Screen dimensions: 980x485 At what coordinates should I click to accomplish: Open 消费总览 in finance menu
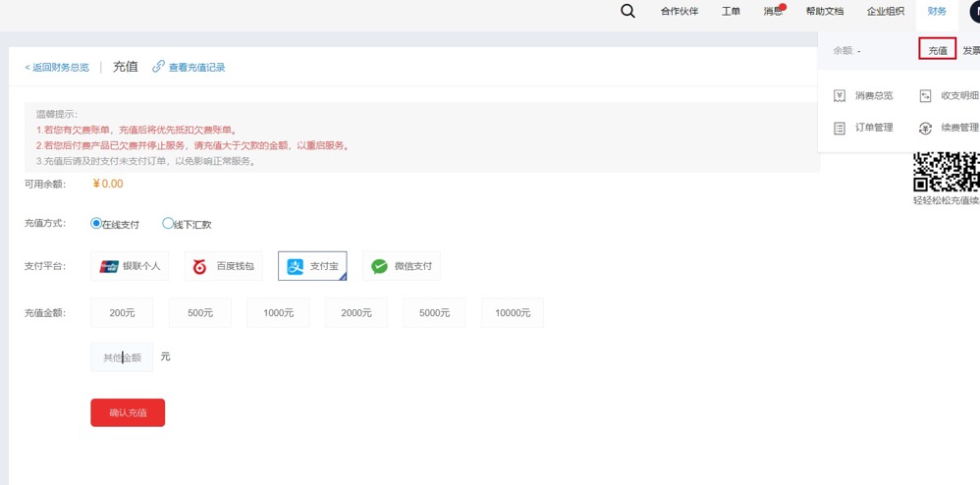[x=874, y=95]
